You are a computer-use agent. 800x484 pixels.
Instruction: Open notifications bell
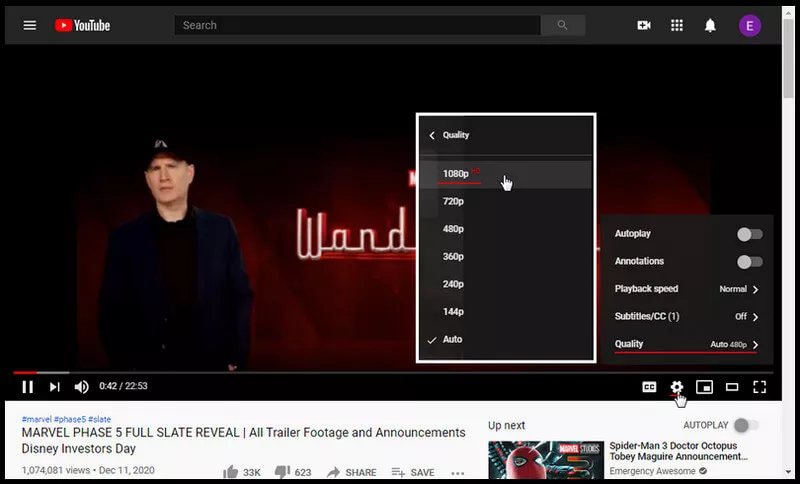pyautogui.click(x=710, y=26)
